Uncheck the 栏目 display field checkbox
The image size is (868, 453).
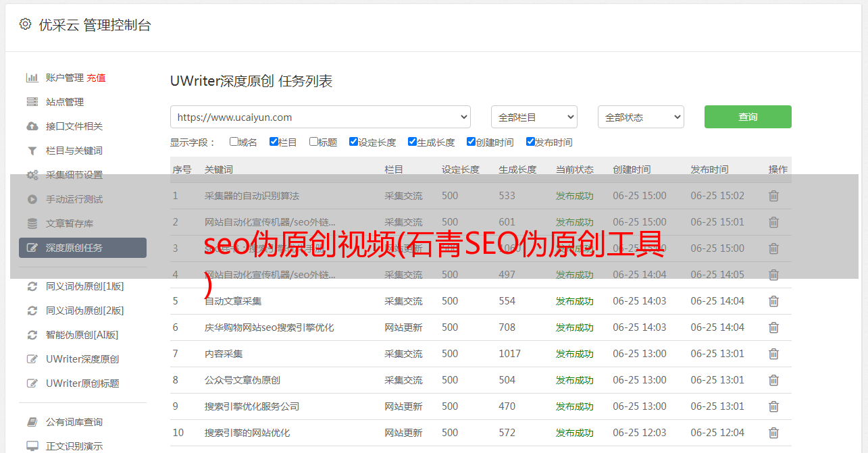point(274,142)
